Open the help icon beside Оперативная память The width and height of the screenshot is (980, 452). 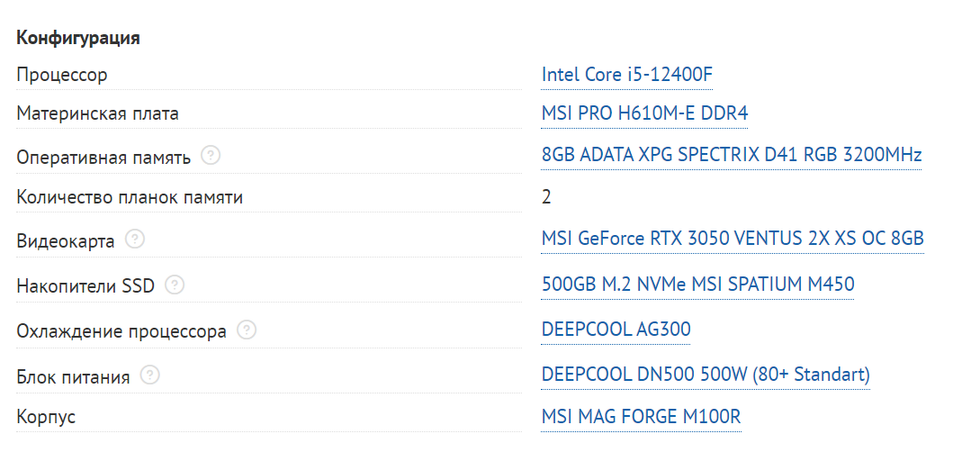point(211,156)
